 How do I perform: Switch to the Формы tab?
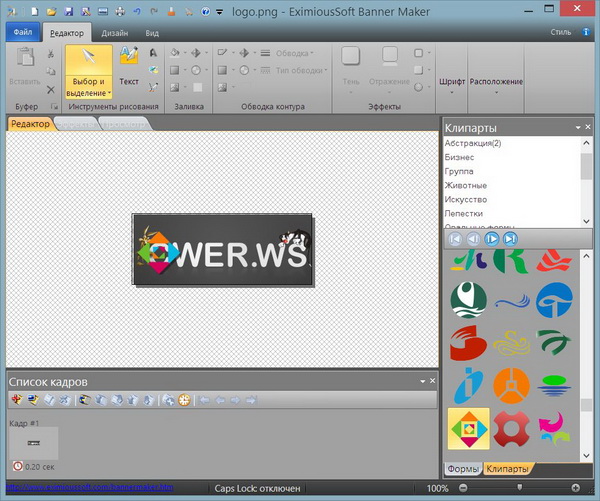pos(461,469)
